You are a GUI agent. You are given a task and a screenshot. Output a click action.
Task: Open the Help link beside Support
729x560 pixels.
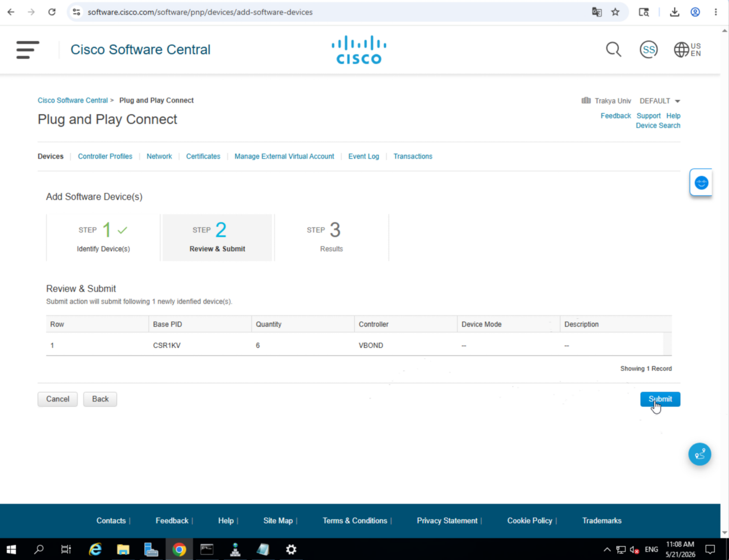[674, 116]
